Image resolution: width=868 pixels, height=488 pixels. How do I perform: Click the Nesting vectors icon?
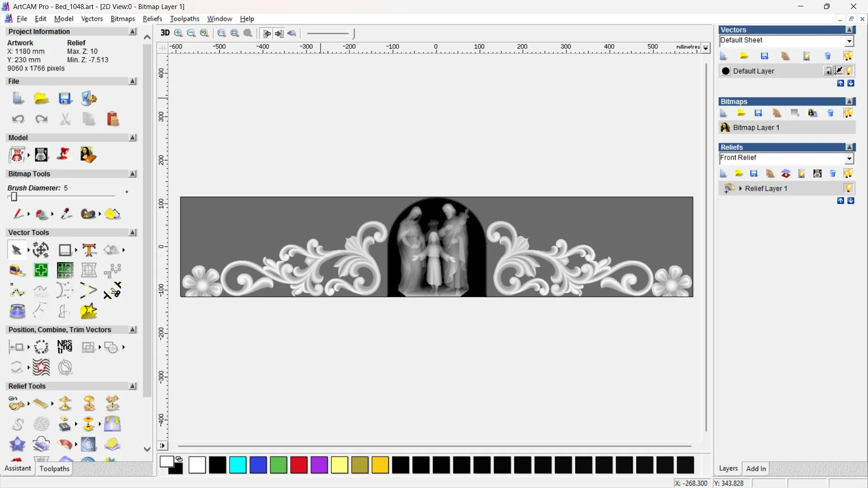point(65,347)
